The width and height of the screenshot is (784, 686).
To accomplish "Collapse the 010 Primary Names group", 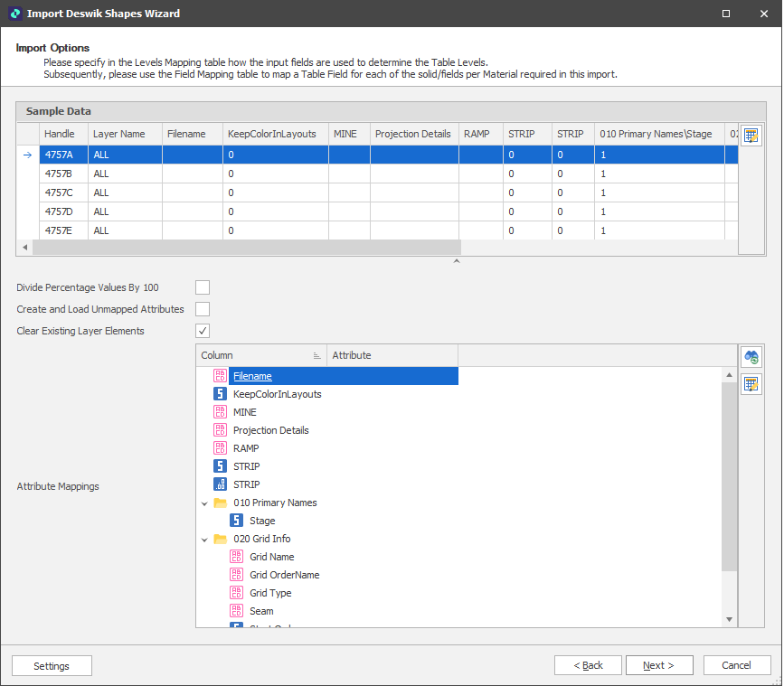I will [205, 503].
